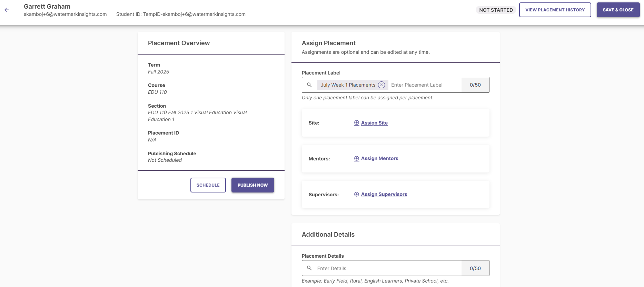Click the search icon in Placement Details field
Image resolution: width=644 pixels, height=287 pixels.
309,268
